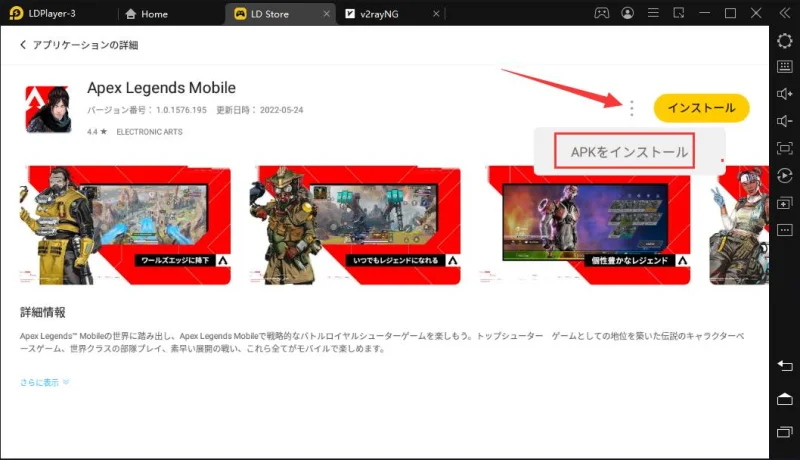Switch to the Home tab

tap(146, 14)
